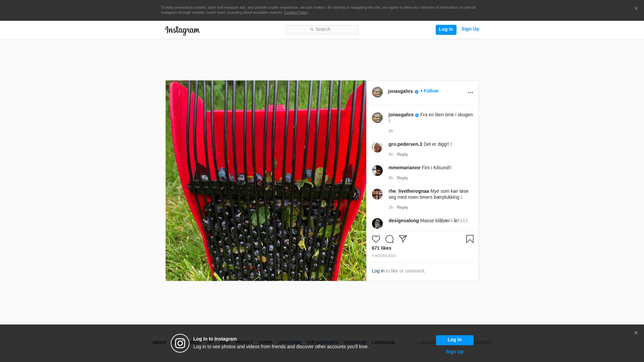Open rhe_livetherognaa username link
Viewport: 644px width, 362px height.
(x=409, y=191)
